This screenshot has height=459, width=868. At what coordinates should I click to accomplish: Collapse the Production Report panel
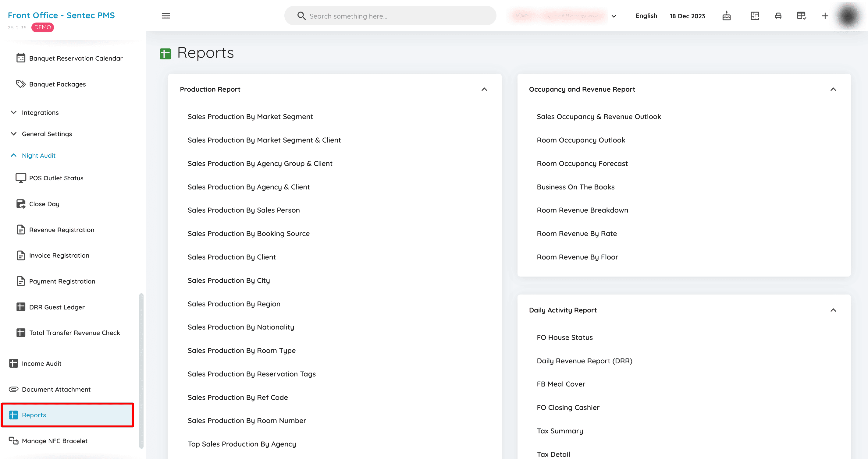[x=484, y=89]
